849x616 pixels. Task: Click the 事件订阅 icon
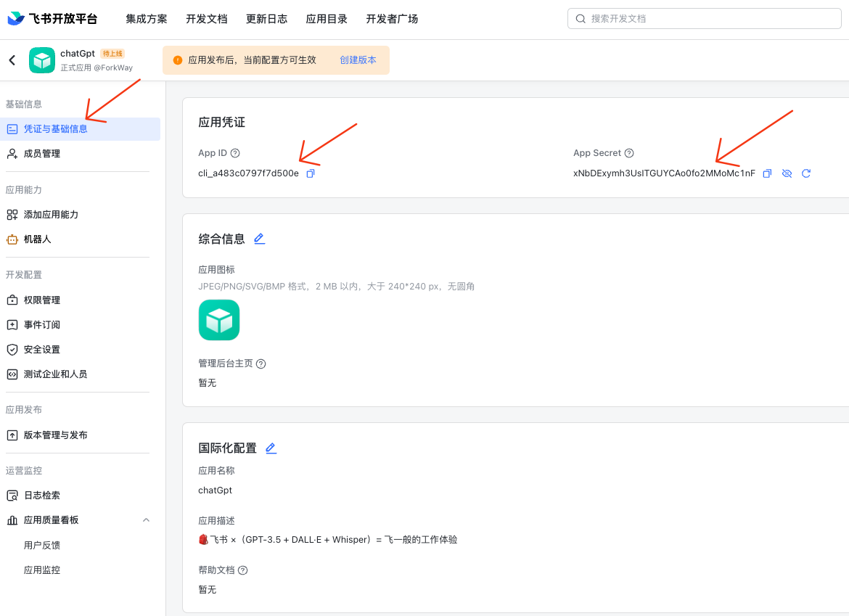pos(12,325)
